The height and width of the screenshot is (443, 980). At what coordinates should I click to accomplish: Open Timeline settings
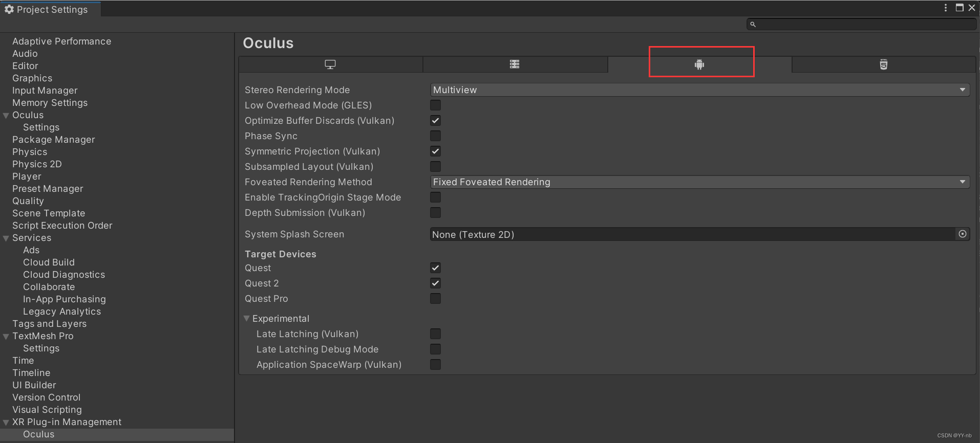(31, 373)
